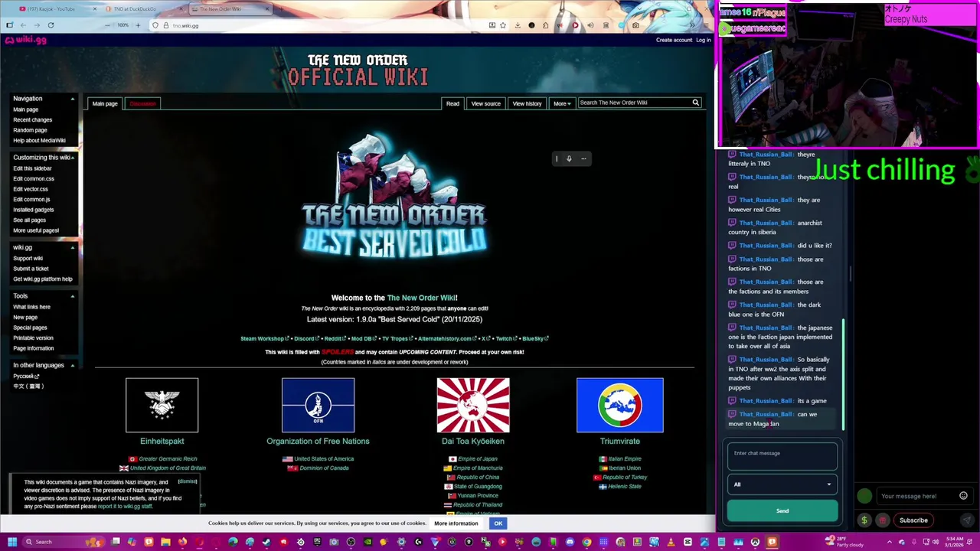Open United States of America link
This screenshot has width=980, height=551.
[x=324, y=459]
